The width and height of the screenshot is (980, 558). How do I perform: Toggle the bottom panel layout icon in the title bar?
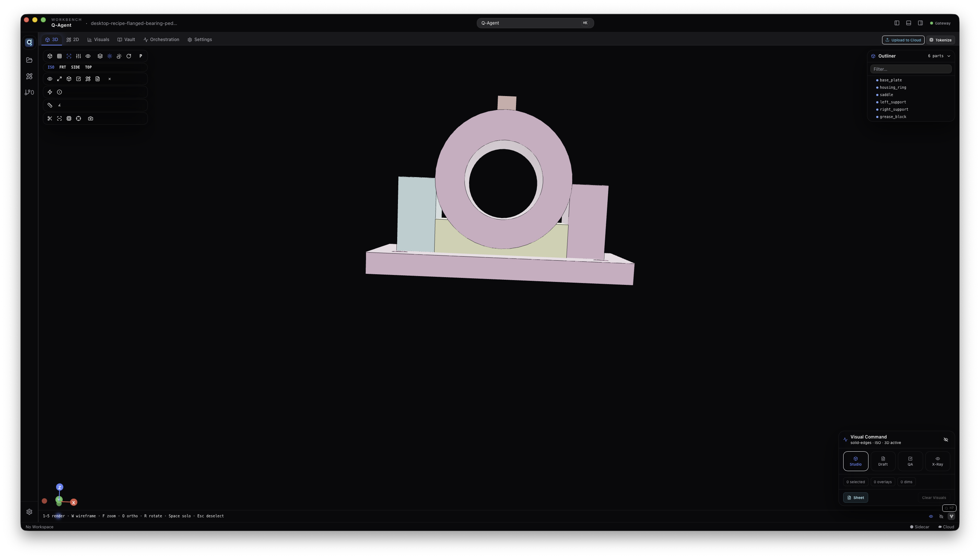(908, 23)
